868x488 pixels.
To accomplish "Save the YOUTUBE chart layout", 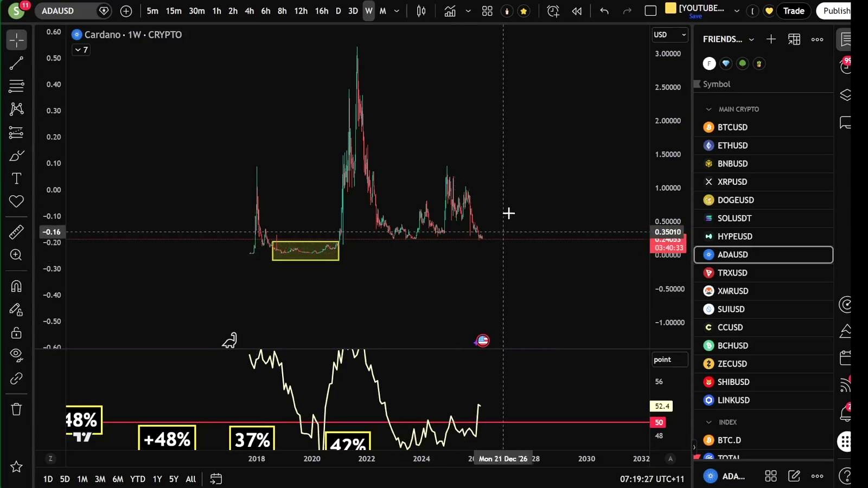I will [x=695, y=16].
